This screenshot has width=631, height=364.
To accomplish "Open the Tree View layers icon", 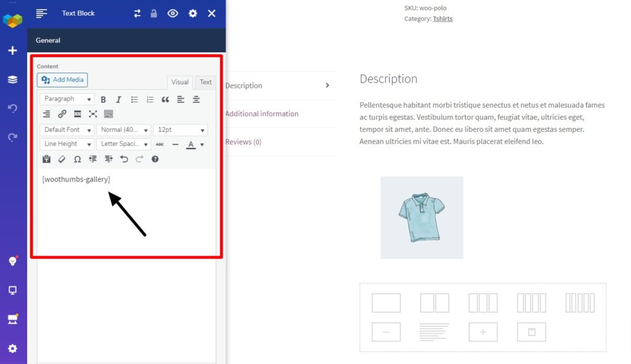I will tap(12, 79).
